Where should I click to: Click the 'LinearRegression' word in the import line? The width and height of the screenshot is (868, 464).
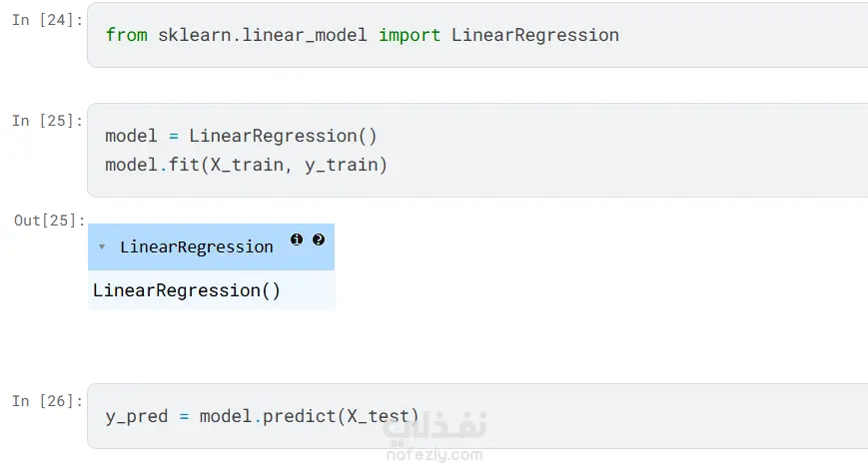point(535,35)
